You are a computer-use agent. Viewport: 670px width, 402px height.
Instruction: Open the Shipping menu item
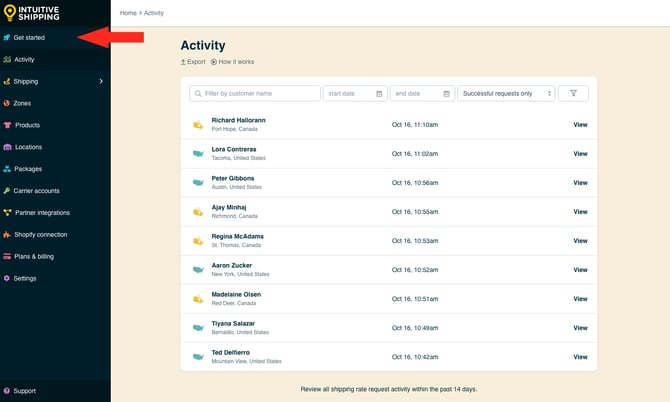[26, 81]
